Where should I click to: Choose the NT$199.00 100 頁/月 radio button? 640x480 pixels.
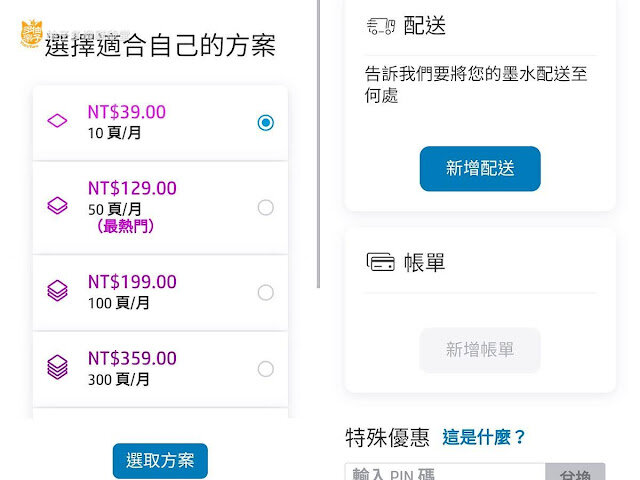(x=265, y=292)
